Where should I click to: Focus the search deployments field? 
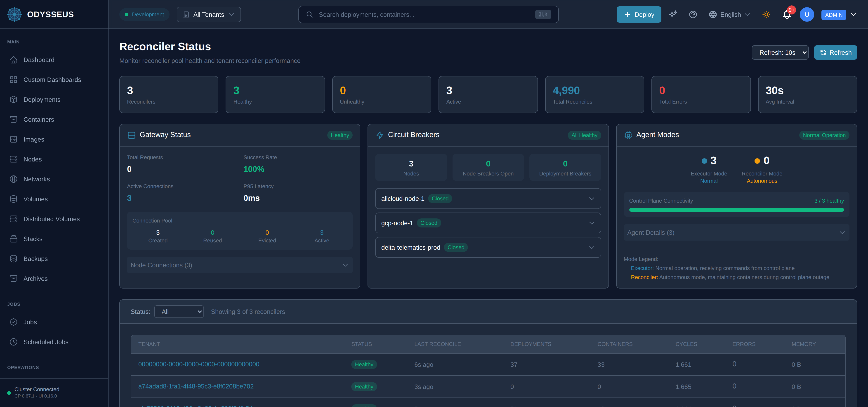pyautogui.click(x=428, y=14)
